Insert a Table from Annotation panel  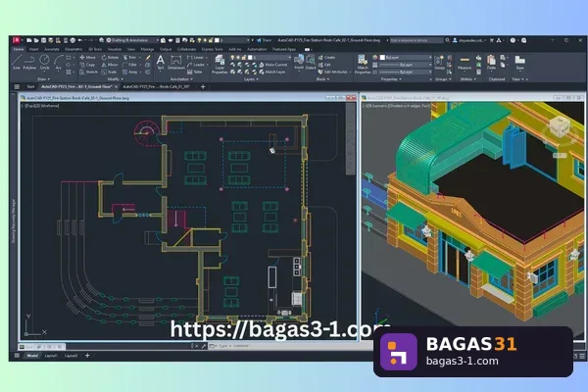coord(195,72)
